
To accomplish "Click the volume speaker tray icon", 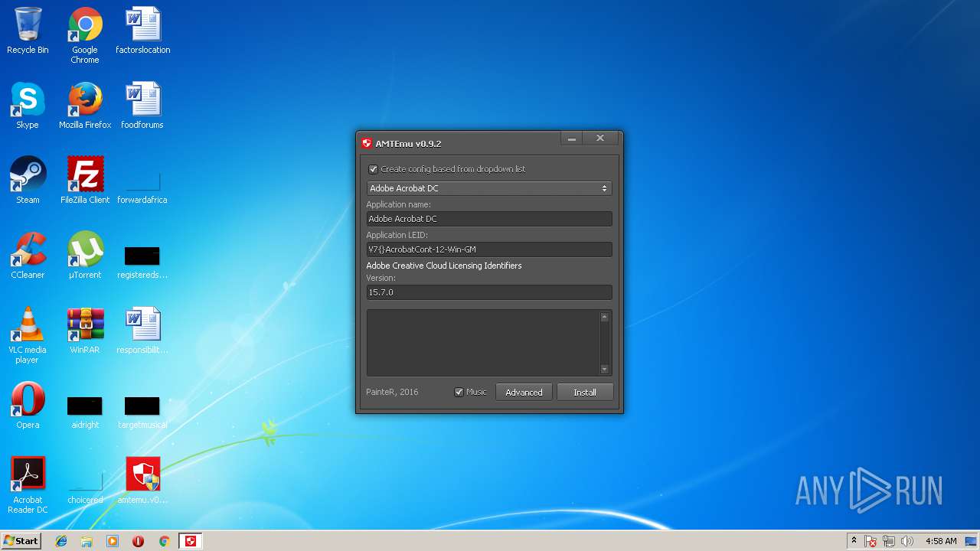I will pos(907,541).
